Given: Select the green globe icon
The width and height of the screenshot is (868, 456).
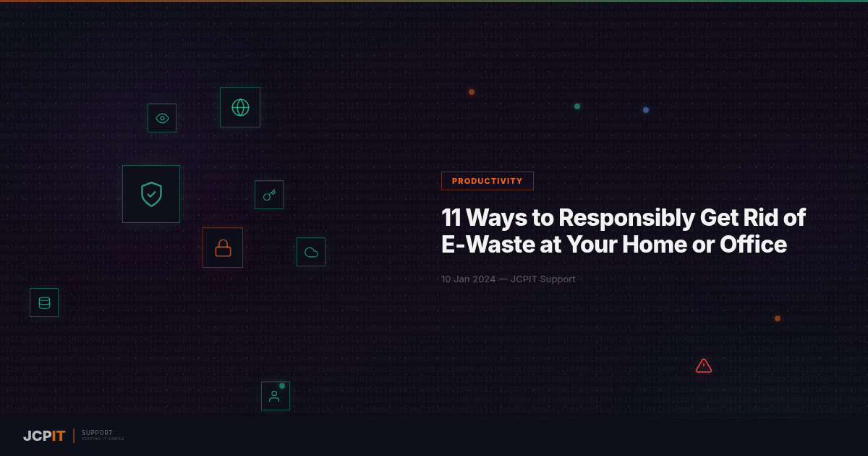Looking at the screenshot, I should (239, 106).
